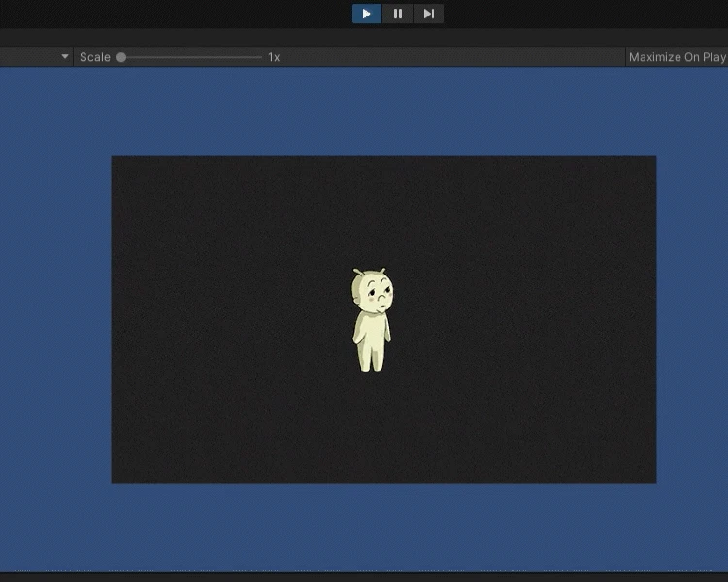Advance one frame with the Step button
Viewport: 728px width, 582px height.
(x=428, y=14)
